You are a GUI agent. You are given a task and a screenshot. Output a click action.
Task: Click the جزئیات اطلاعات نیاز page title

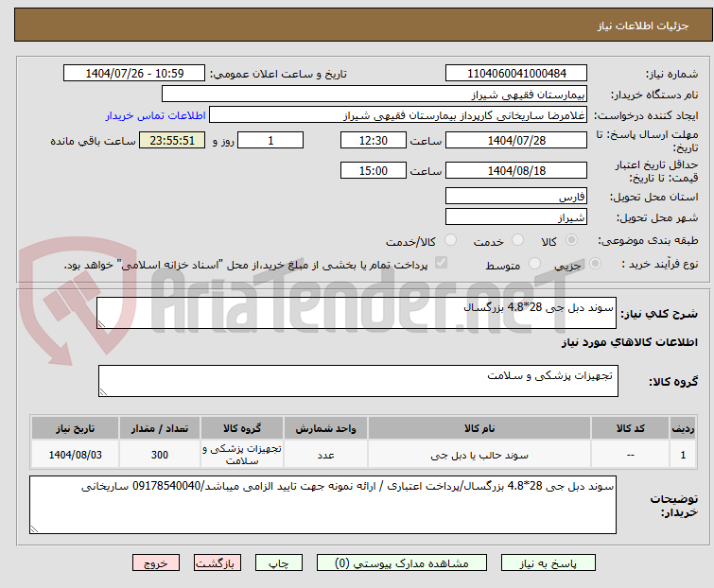point(643,26)
